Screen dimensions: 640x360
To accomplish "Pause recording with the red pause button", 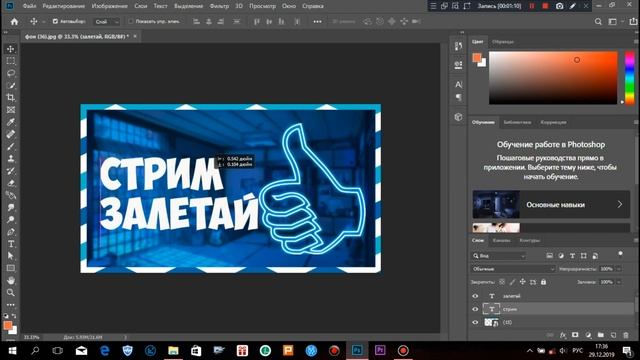I will tap(532, 6).
